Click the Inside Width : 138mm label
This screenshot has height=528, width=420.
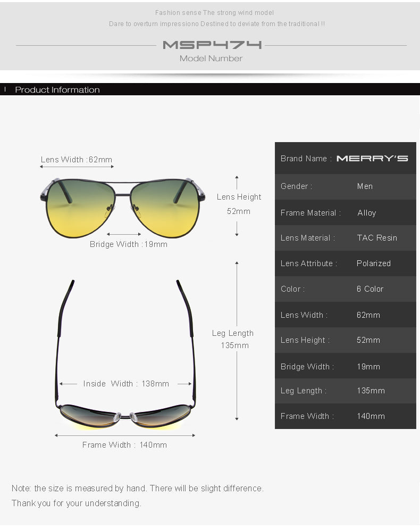126,384
